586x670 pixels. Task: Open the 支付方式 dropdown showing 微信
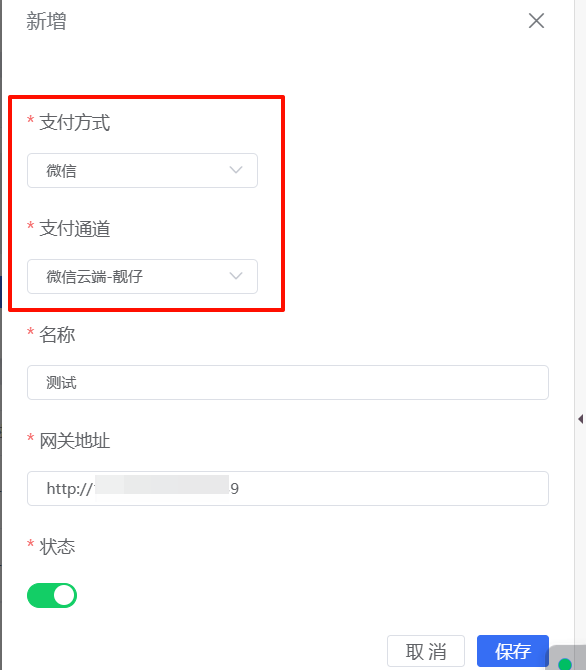(x=142, y=170)
